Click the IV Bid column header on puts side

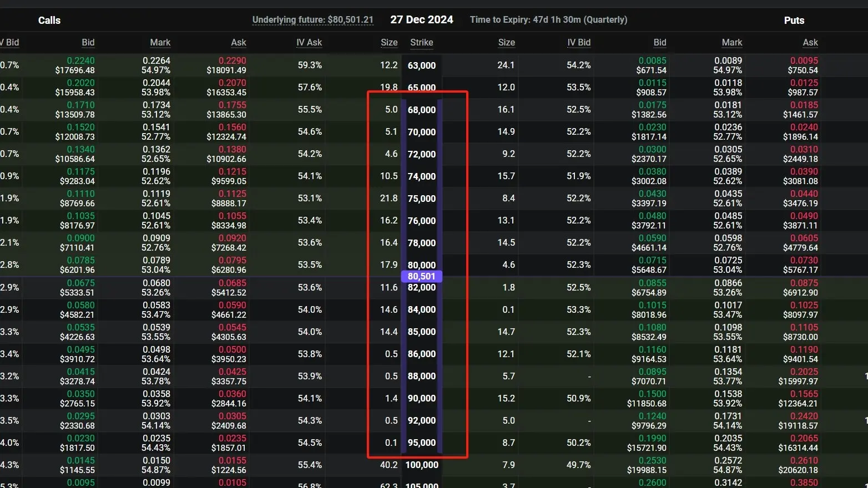click(579, 43)
